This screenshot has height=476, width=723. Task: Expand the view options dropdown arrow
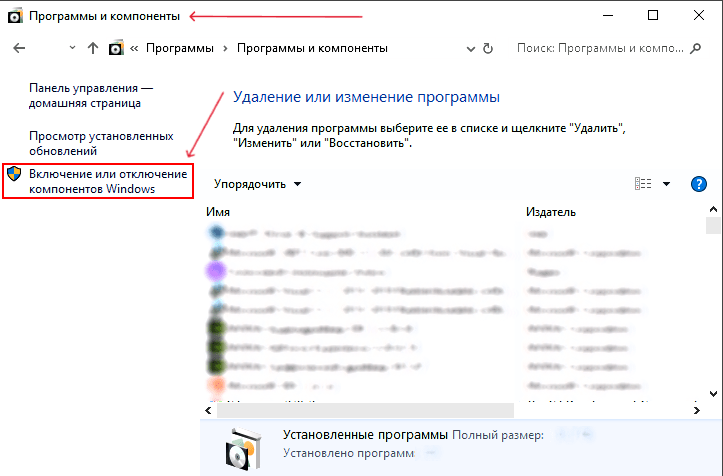[x=666, y=184]
